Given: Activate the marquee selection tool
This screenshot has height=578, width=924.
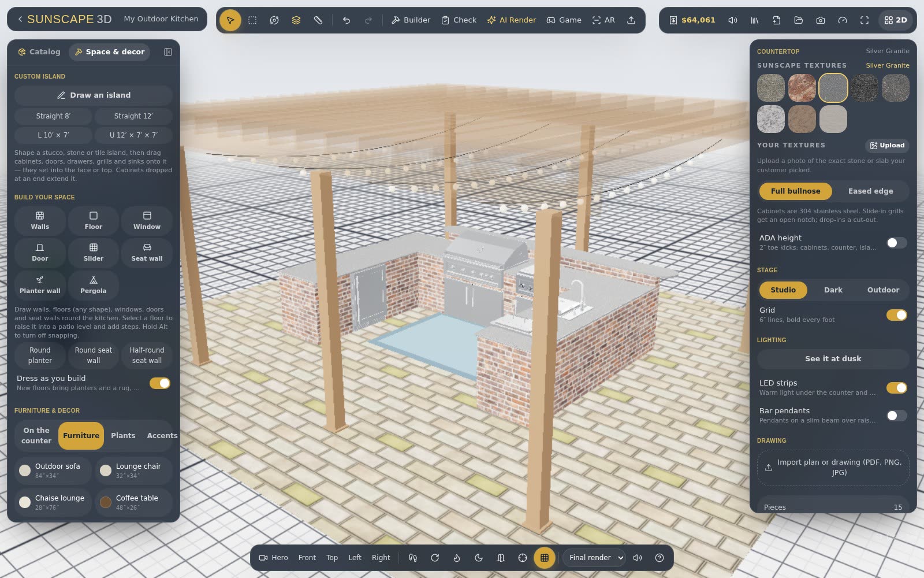Looking at the screenshot, I should click(252, 20).
